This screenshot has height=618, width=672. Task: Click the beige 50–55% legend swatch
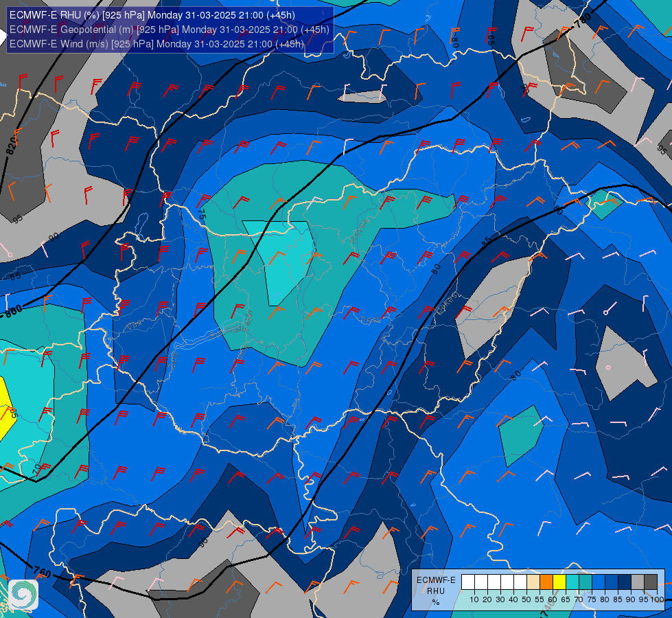[x=533, y=582]
